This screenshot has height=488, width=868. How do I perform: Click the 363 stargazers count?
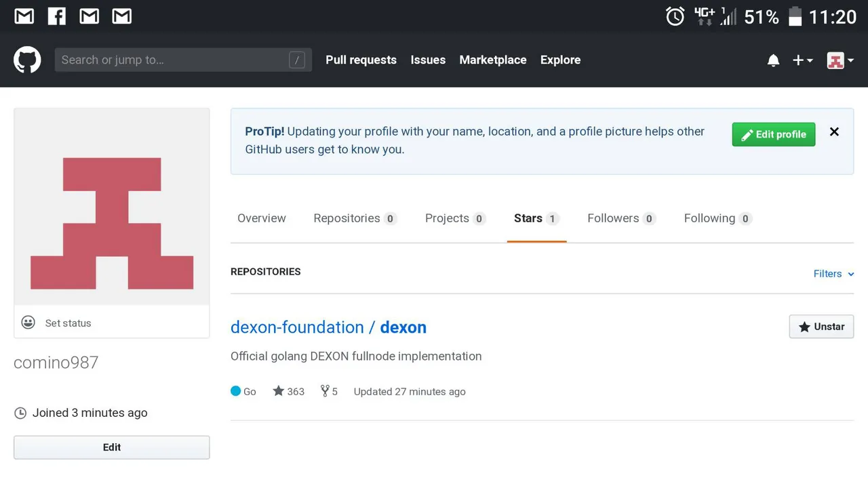tap(289, 391)
